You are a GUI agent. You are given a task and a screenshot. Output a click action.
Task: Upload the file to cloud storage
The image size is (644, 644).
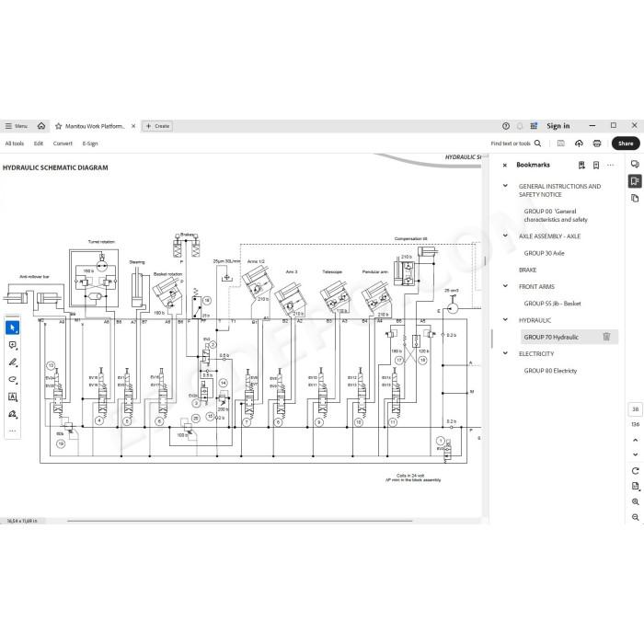coord(579,144)
